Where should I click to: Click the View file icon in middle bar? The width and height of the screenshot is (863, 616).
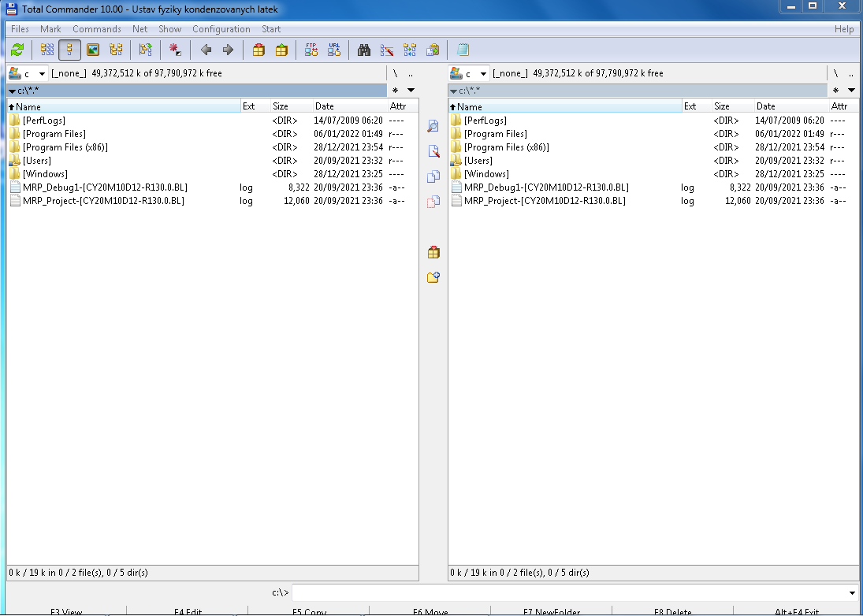tap(433, 126)
